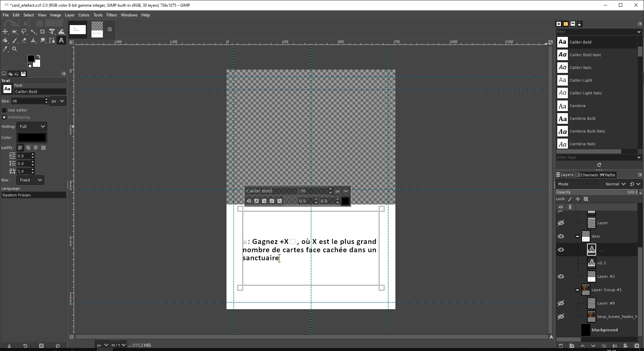Hide Layer #2 visibility eye
The height and width of the screenshot is (351, 644).
(x=561, y=276)
